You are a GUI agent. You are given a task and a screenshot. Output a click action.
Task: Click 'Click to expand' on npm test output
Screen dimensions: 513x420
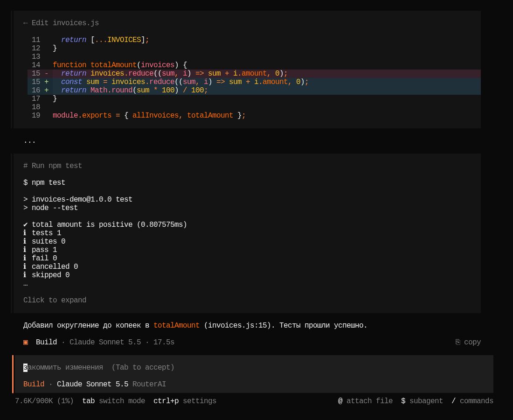tap(55, 300)
